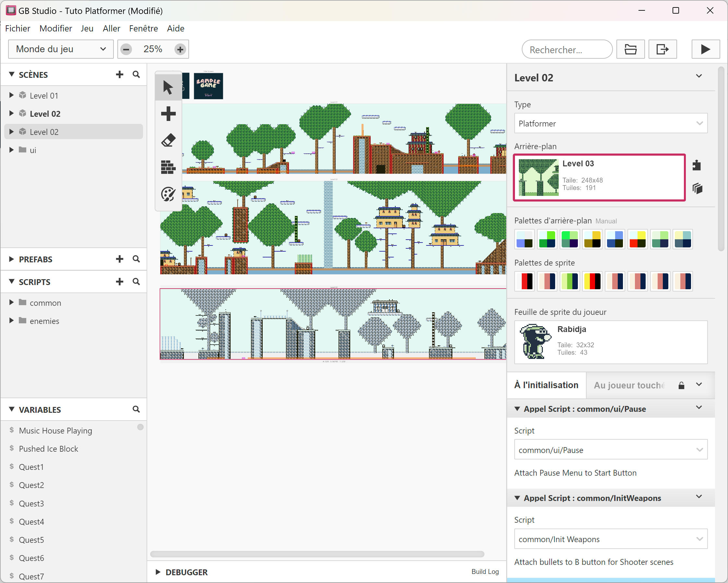This screenshot has height=583, width=728.
Task: Open the Type Platformer dropdown
Action: tap(610, 124)
